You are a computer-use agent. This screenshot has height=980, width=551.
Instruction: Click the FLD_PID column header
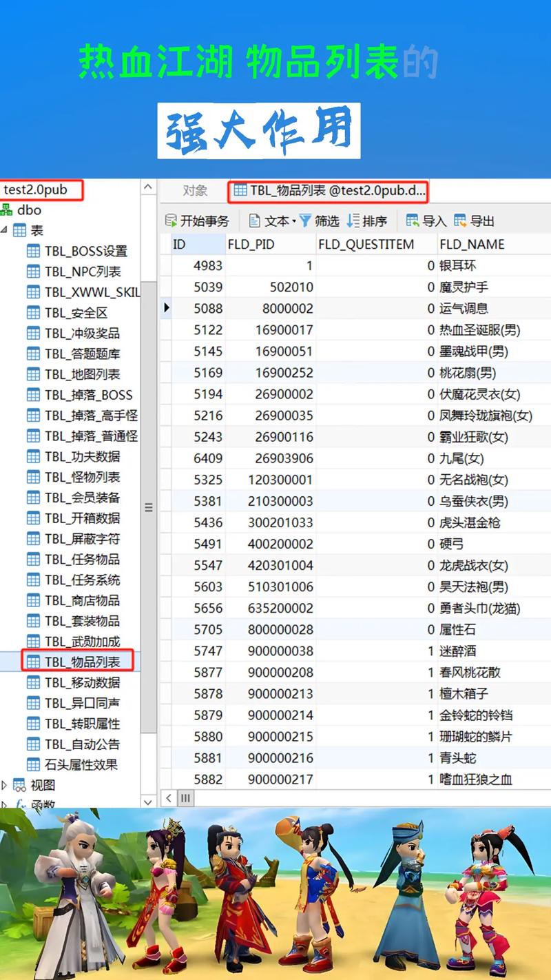click(271, 244)
